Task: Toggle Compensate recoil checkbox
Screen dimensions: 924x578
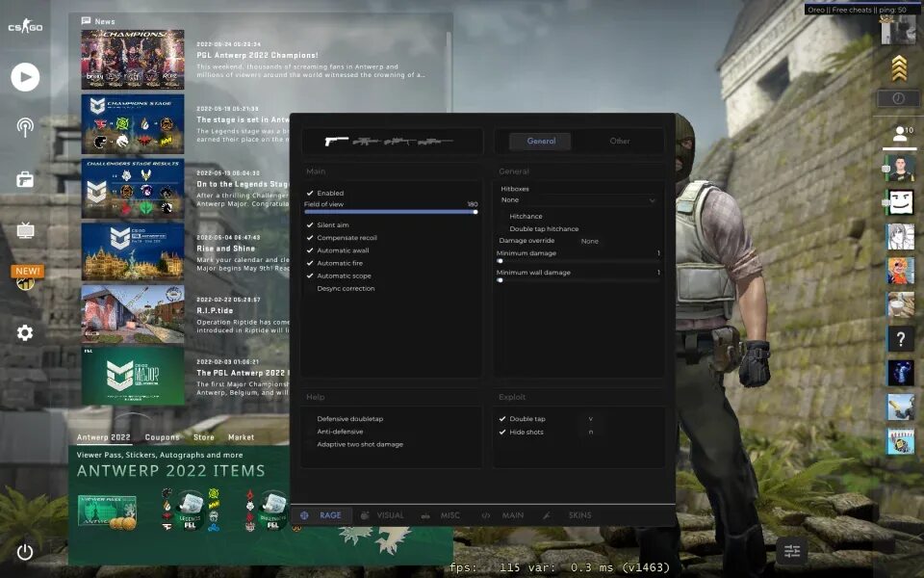Action: [310, 238]
